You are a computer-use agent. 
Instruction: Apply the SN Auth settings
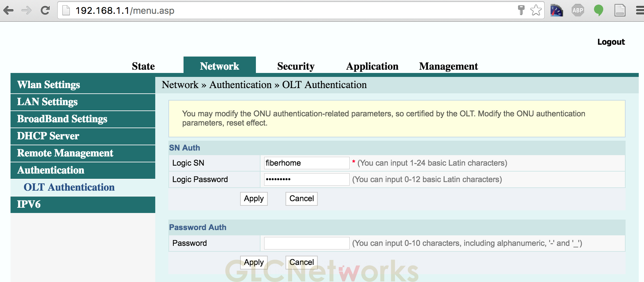point(254,199)
